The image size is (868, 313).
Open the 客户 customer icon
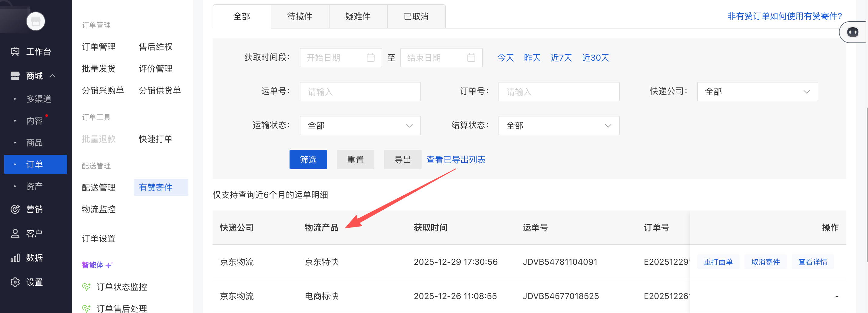coord(15,234)
